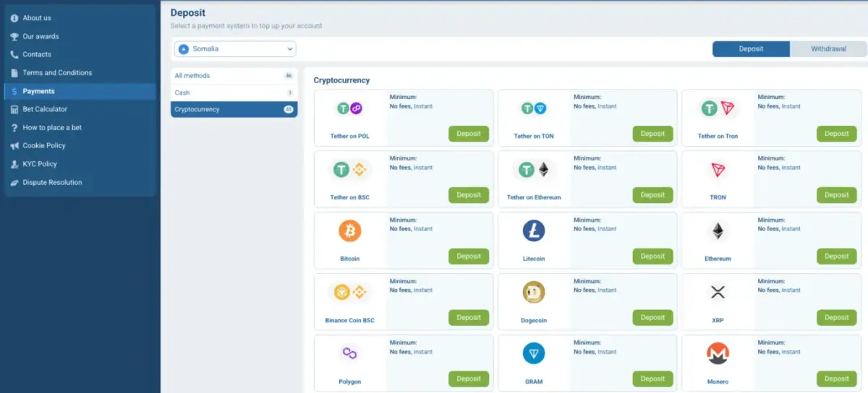Click the trophy icon beside Our awards
868x393 pixels.
click(14, 36)
